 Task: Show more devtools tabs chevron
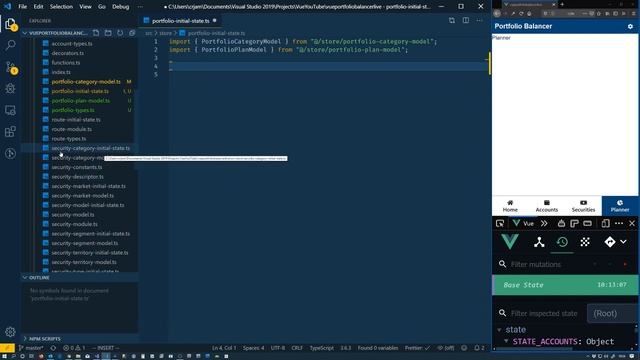point(544,223)
